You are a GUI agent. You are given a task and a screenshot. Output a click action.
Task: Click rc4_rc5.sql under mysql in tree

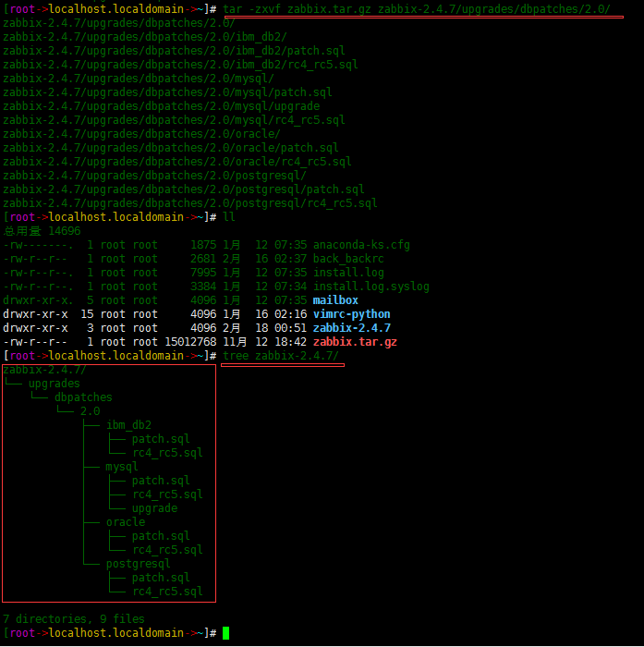167,494
